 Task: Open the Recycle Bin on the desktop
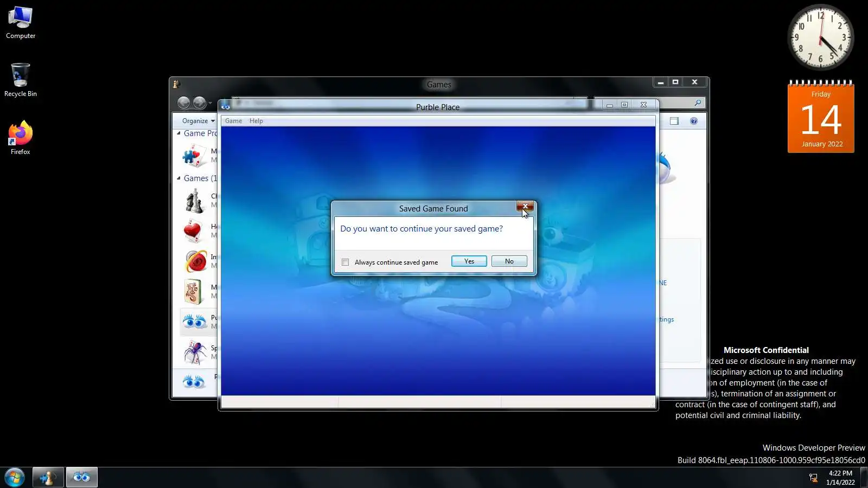pos(21,80)
